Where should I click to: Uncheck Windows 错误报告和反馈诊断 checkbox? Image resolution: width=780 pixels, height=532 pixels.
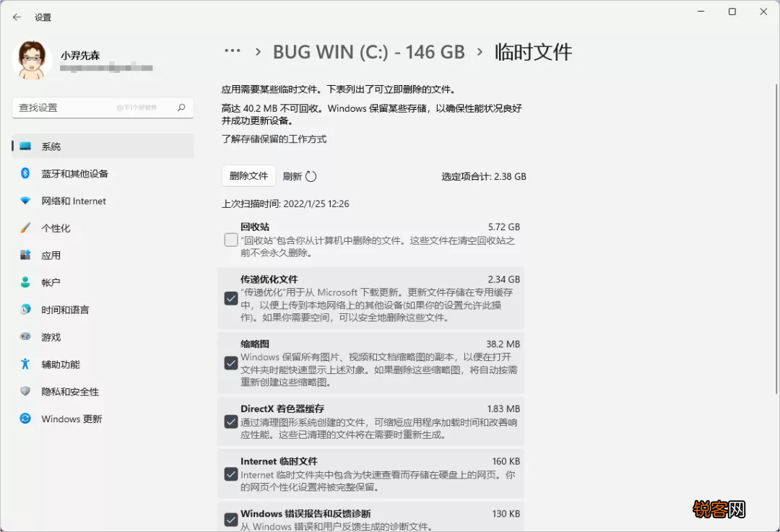231,520
